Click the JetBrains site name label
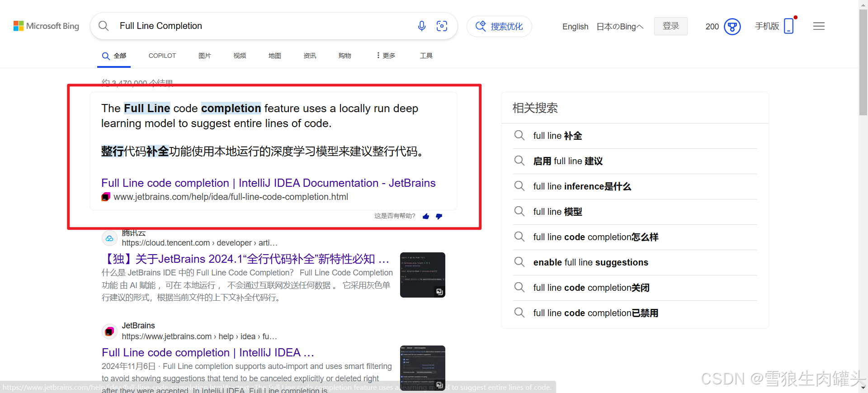868x393 pixels. point(138,326)
